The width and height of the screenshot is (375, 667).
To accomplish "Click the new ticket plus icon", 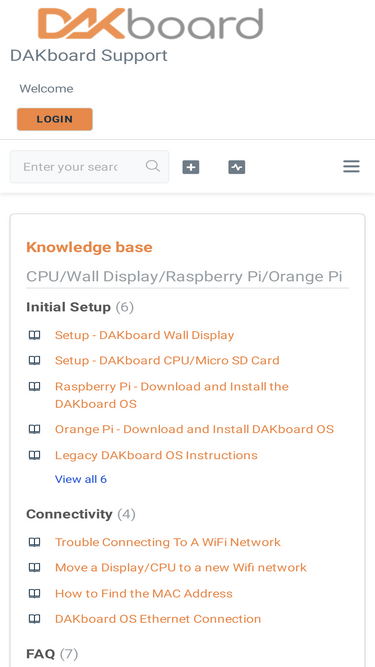I will click(x=191, y=167).
